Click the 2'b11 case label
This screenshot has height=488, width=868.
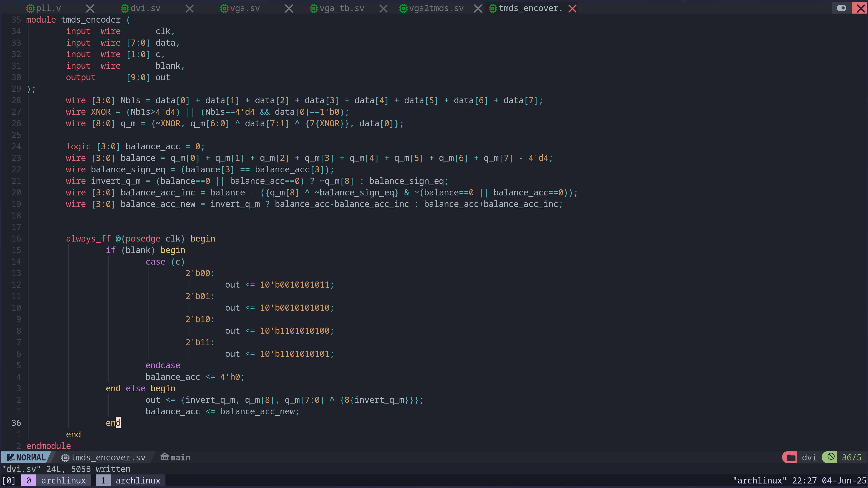pyautogui.click(x=200, y=342)
